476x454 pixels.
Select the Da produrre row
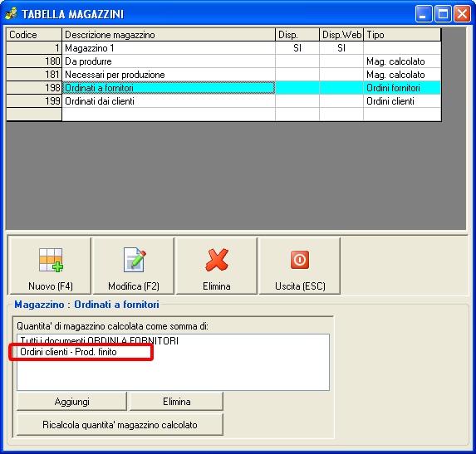tap(223, 61)
